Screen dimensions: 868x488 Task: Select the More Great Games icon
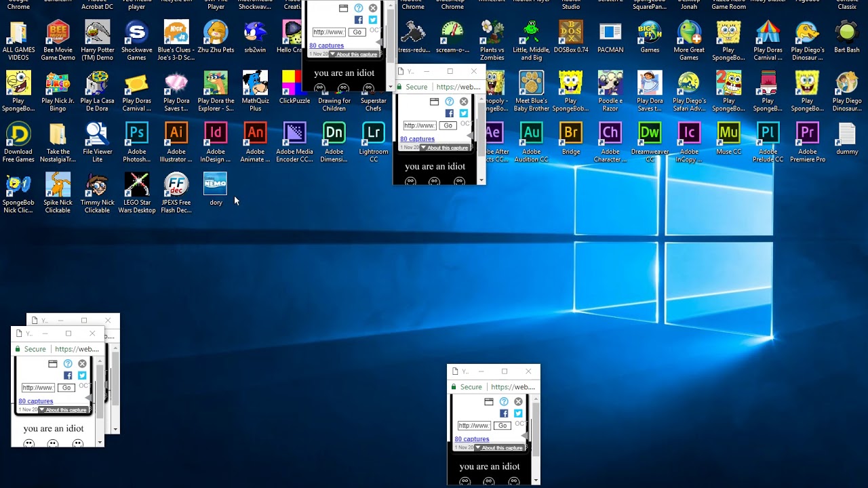pos(689,41)
